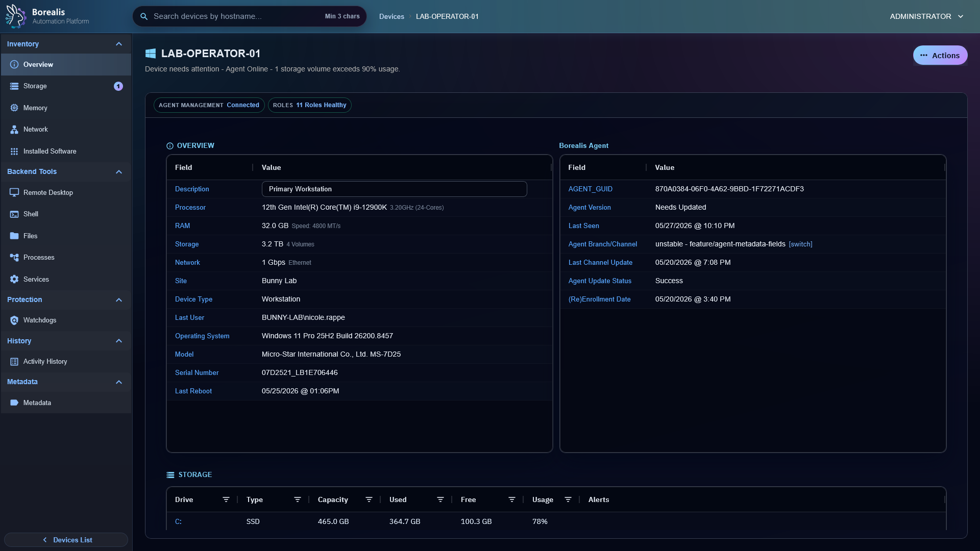980x551 pixels.
Task: Go to the Memory page
Action: pos(66,108)
